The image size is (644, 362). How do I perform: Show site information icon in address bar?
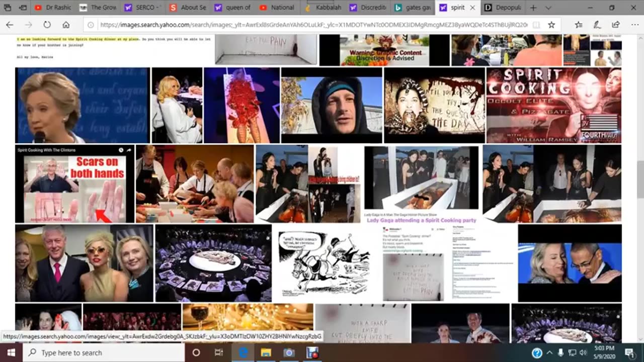91,25
